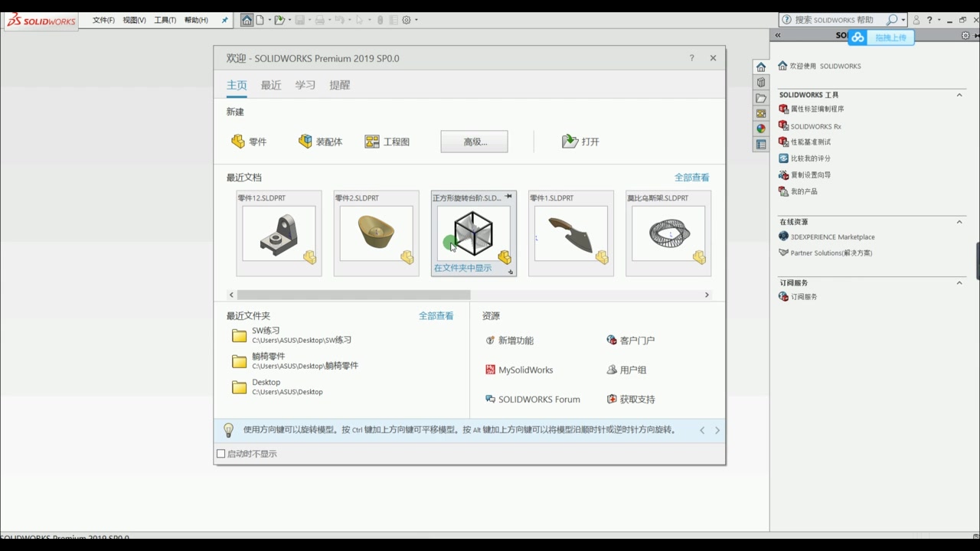Click the New document icon in toolbar

pos(260,20)
